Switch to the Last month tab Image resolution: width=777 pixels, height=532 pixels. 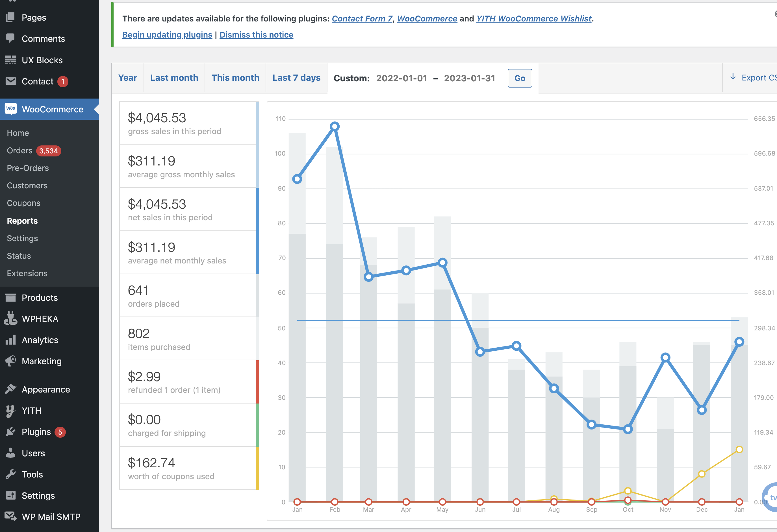174,78
